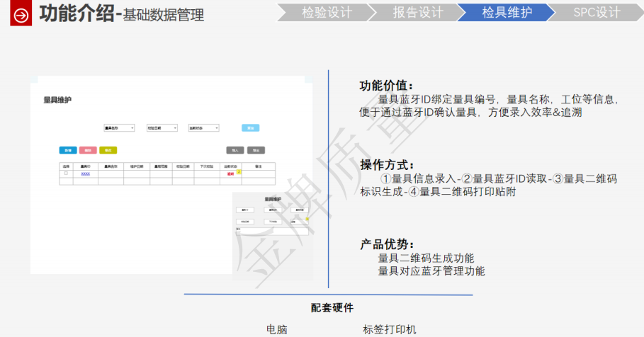Tick the checkbox in the first table row

tap(66, 173)
